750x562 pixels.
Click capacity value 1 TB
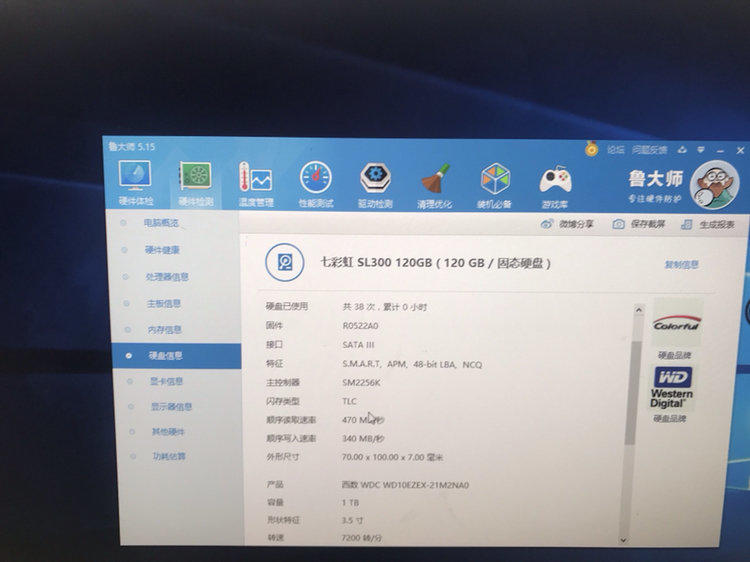(350, 503)
